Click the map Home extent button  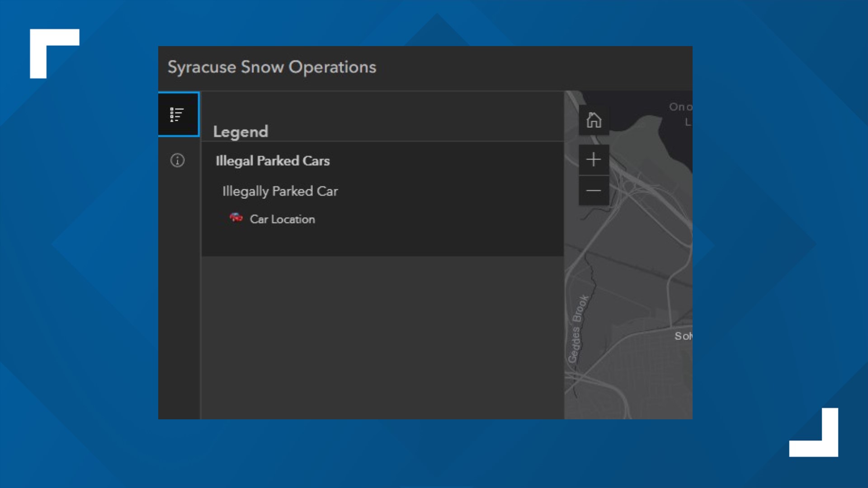(x=594, y=120)
